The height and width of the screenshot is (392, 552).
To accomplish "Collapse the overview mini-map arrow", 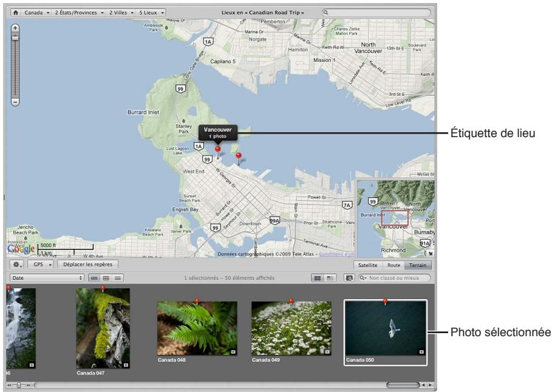I will click(x=430, y=254).
